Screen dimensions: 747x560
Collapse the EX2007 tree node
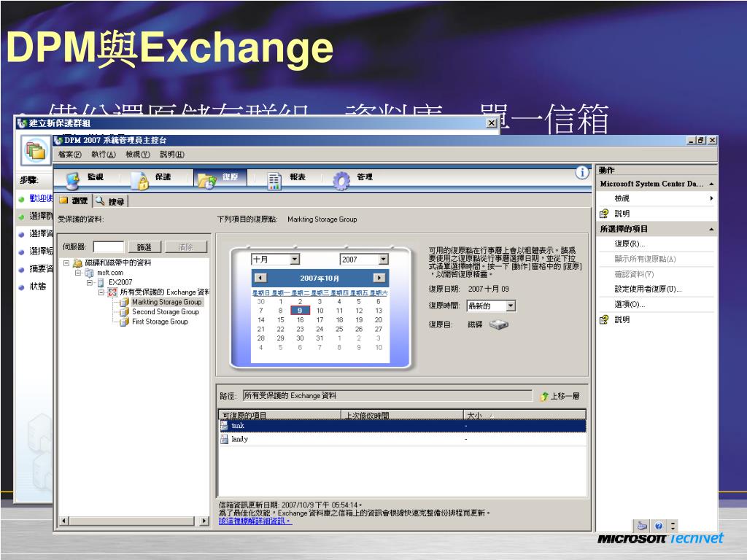(90, 282)
